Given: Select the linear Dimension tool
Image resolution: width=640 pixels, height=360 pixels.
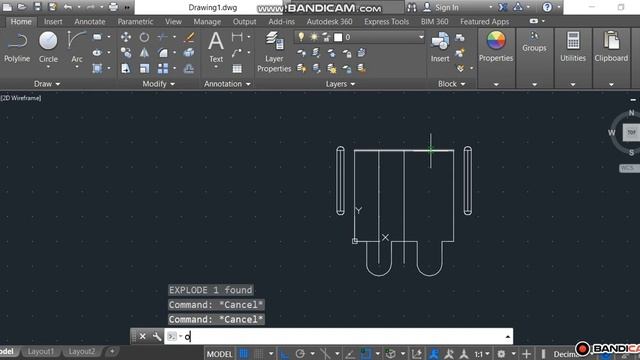Looking at the screenshot, I should 237,37.
